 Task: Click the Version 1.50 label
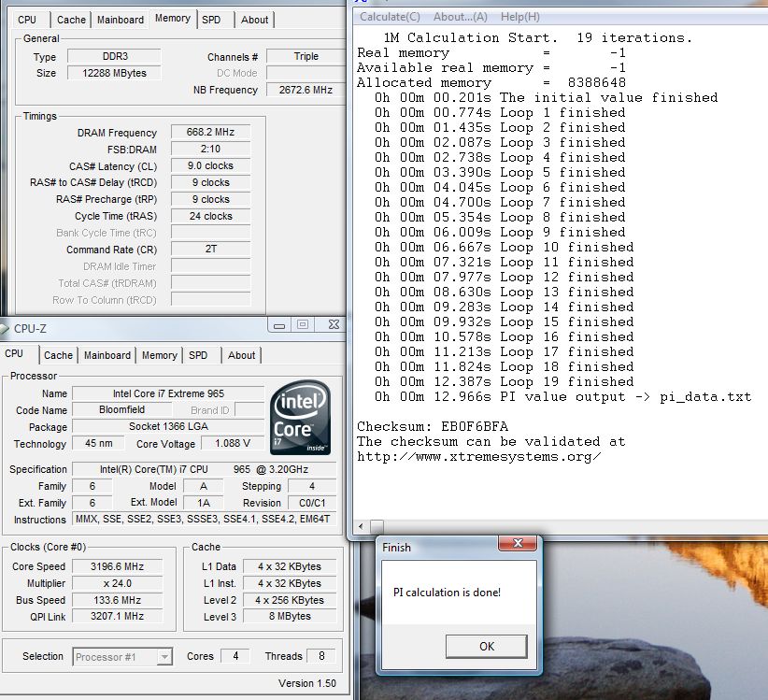tap(307, 683)
